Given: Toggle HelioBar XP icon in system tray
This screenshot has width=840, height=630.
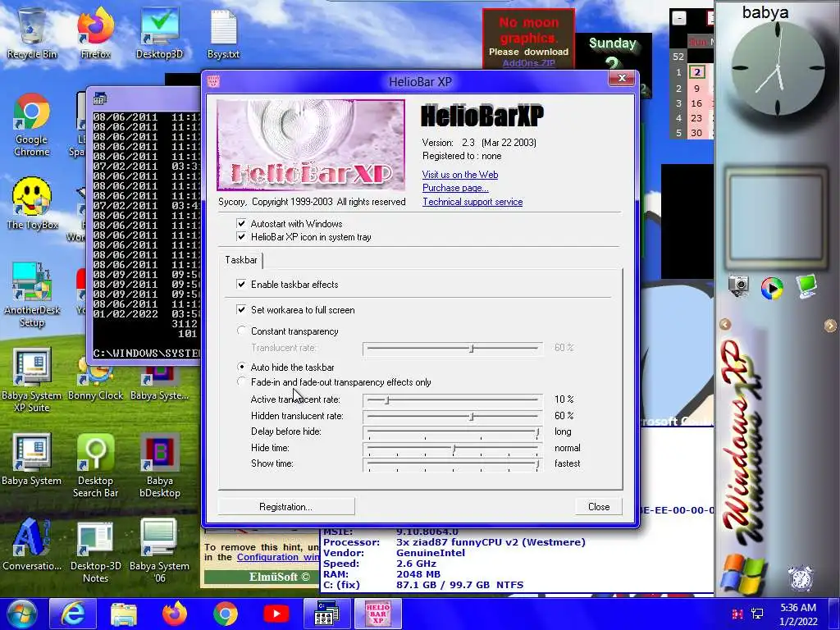Looking at the screenshot, I should 241,237.
